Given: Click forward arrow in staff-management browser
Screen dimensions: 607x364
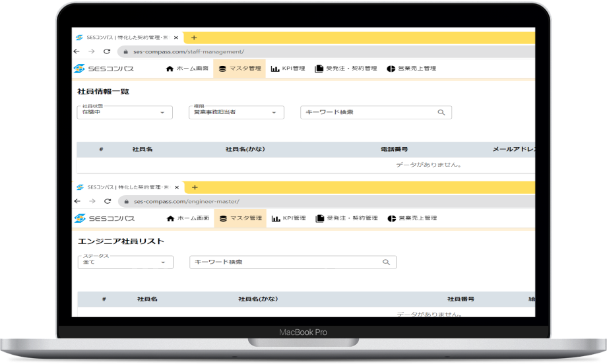Looking at the screenshot, I should tap(91, 51).
